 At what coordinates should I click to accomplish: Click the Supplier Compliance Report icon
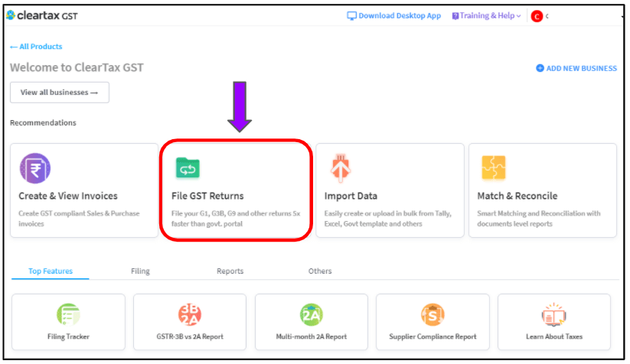(433, 315)
